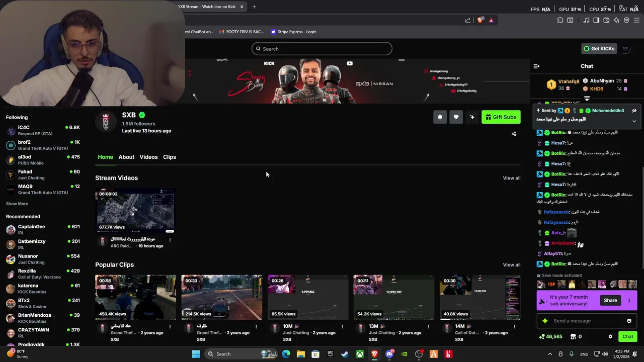Collapse chat with the panel arrow icon

pyautogui.click(x=536, y=66)
